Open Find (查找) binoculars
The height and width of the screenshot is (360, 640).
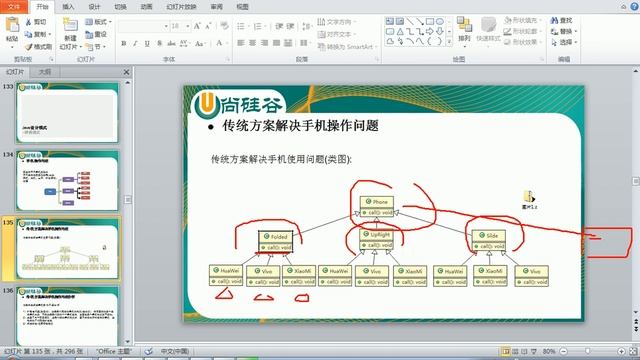tap(562, 20)
